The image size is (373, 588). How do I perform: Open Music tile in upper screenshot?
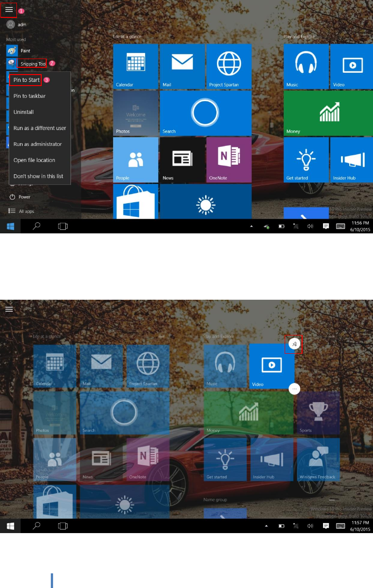306,66
